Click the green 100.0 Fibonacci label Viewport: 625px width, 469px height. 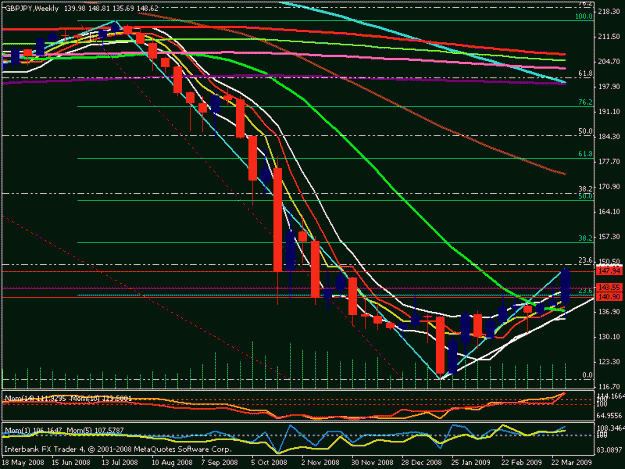pyautogui.click(x=584, y=16)
